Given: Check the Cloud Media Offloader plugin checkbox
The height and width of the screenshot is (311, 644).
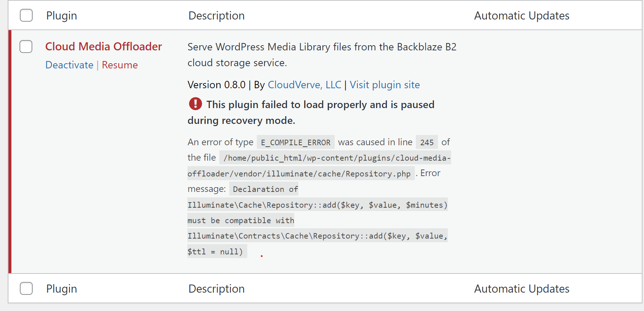Looking at the screenshot, I should click(26, 47).
